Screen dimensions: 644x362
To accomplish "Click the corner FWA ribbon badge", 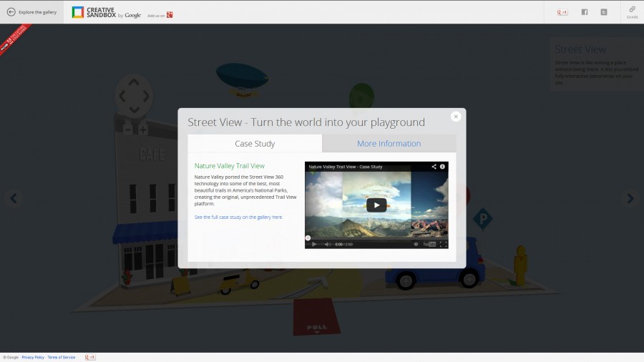I will 14,38.
